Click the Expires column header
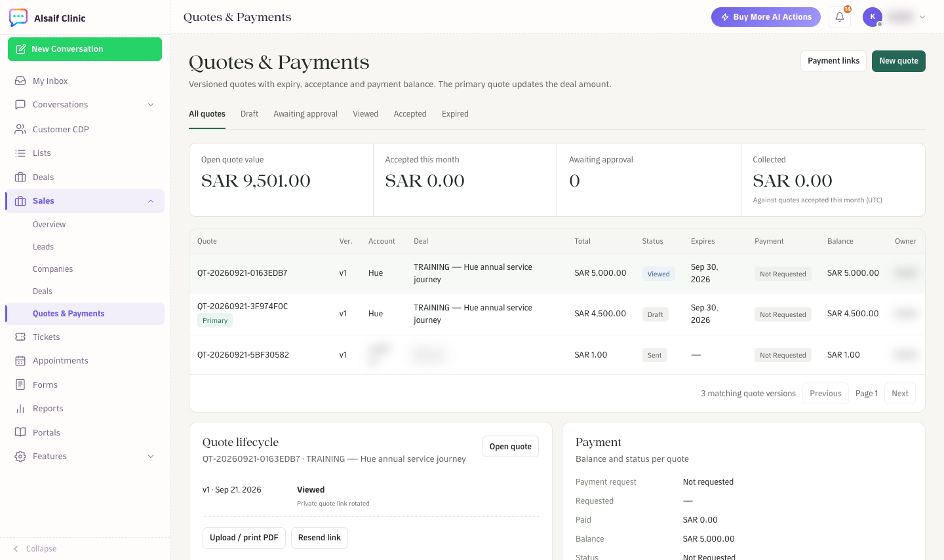 tap(703, 241)
